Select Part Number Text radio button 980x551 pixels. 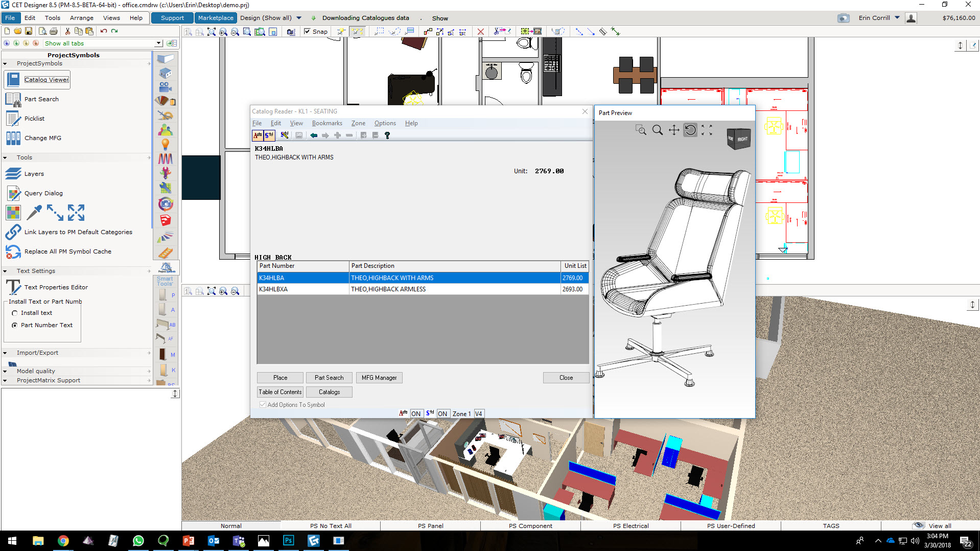(15, 326)
